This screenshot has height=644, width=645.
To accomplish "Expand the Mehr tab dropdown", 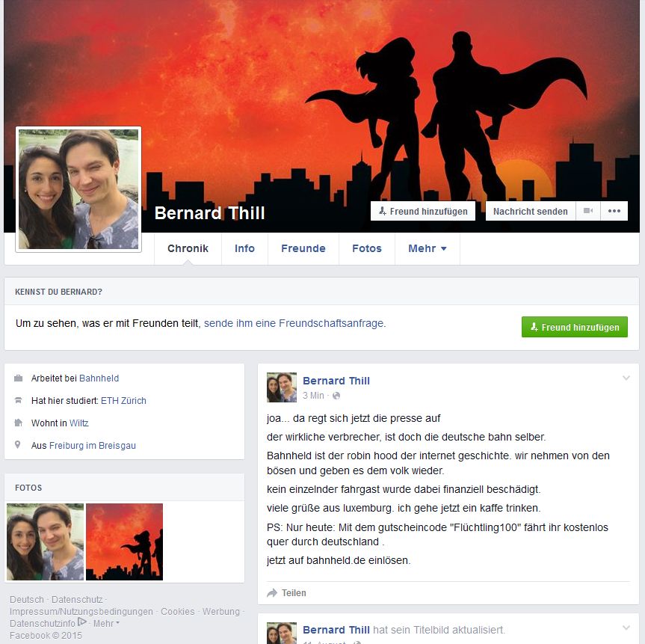I will (x=427, y=248).
